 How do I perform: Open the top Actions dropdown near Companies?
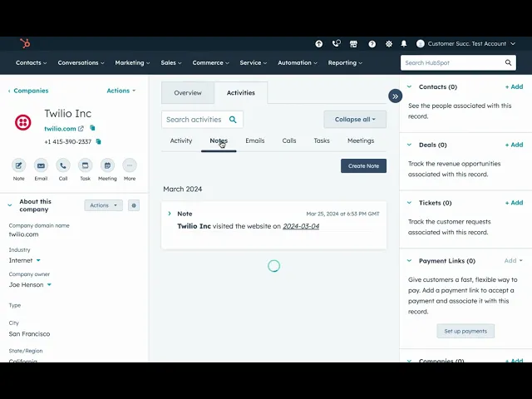tap(121, 91)
